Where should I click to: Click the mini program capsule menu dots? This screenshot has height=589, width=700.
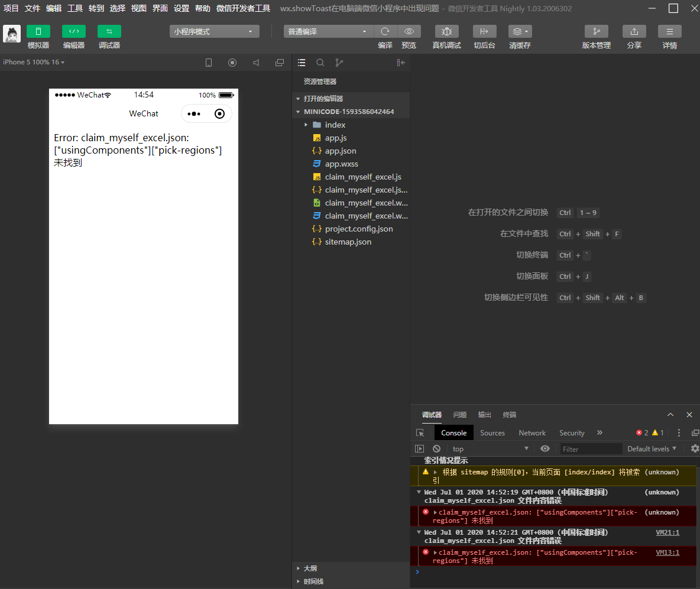point(194,114)
